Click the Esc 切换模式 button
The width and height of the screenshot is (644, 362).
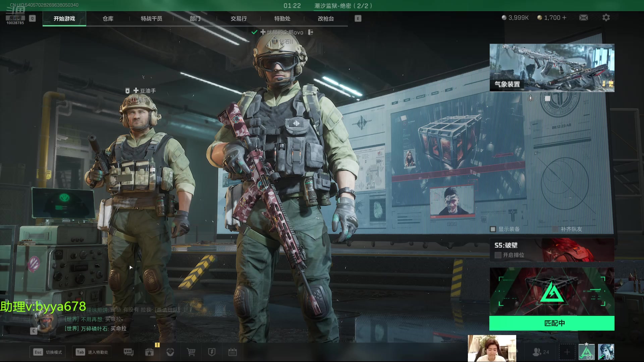pos(47,352)
